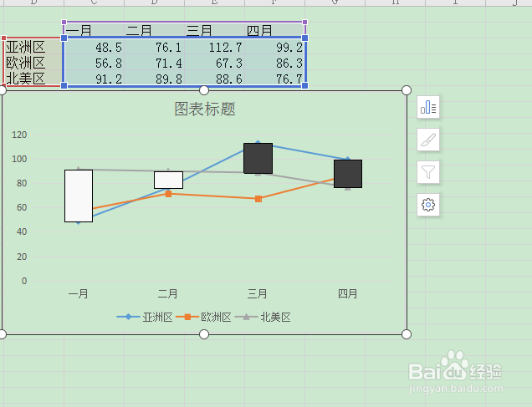Click the 三月 category axis label
Viewport: 532px width, 407px height.
pos(258,293)
